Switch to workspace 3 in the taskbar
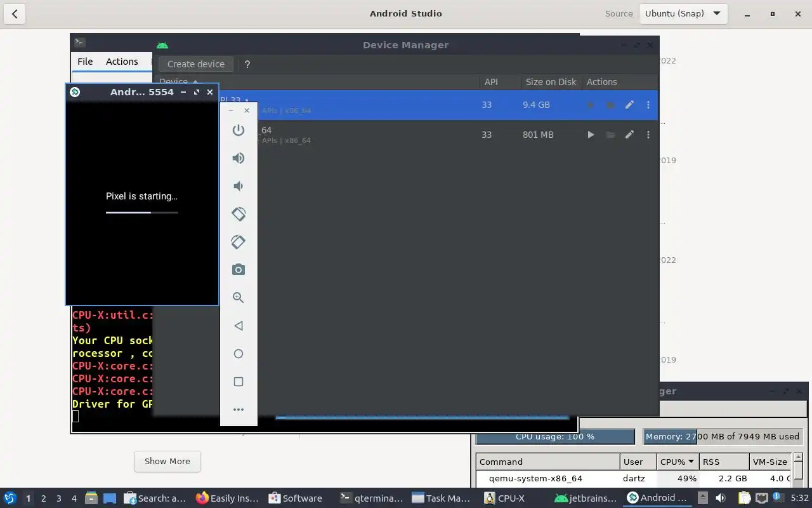Screen dimensions: 812x508 pyautogui.click(x=58, y=498)
